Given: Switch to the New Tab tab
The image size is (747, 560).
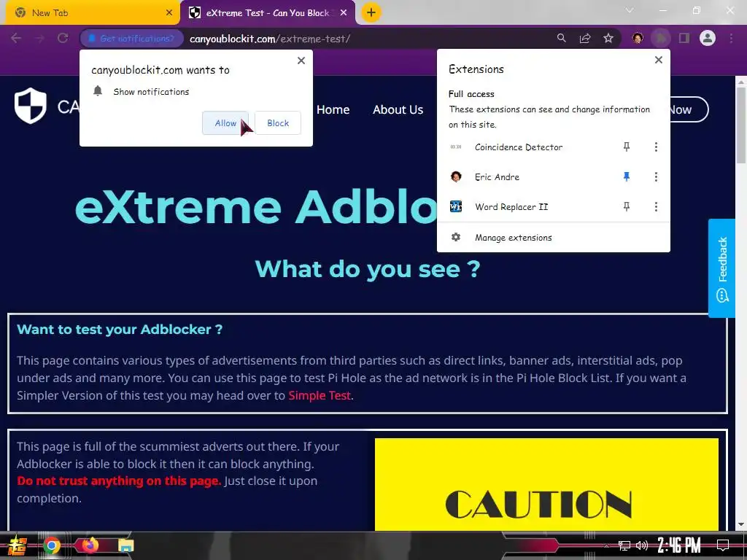Looking at the screenshot, I should [x=90, y=13].
